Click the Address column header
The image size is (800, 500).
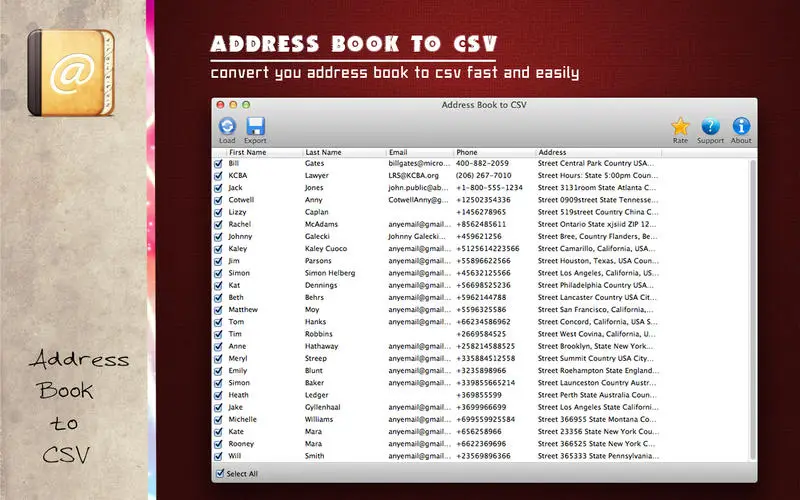[x=598, y=152]
